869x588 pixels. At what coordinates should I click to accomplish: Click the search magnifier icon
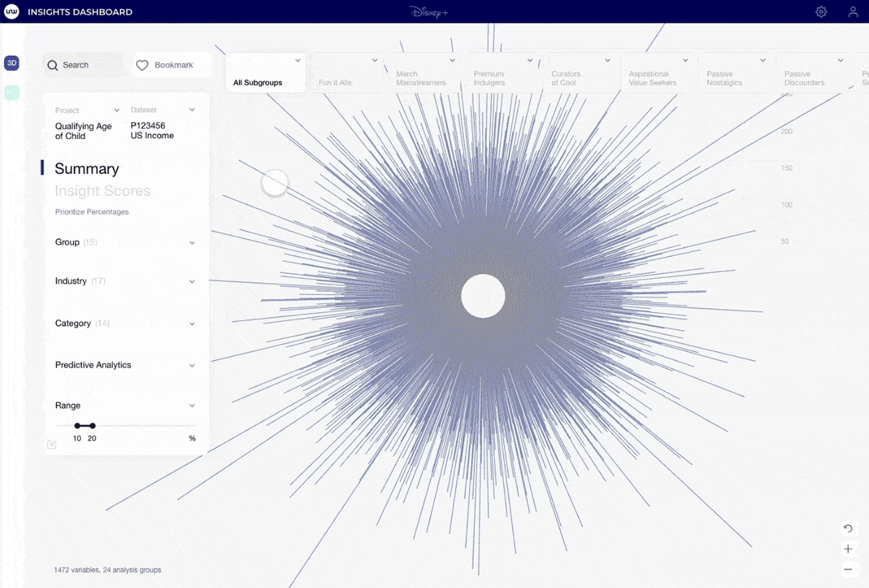[x=52, y=65]
